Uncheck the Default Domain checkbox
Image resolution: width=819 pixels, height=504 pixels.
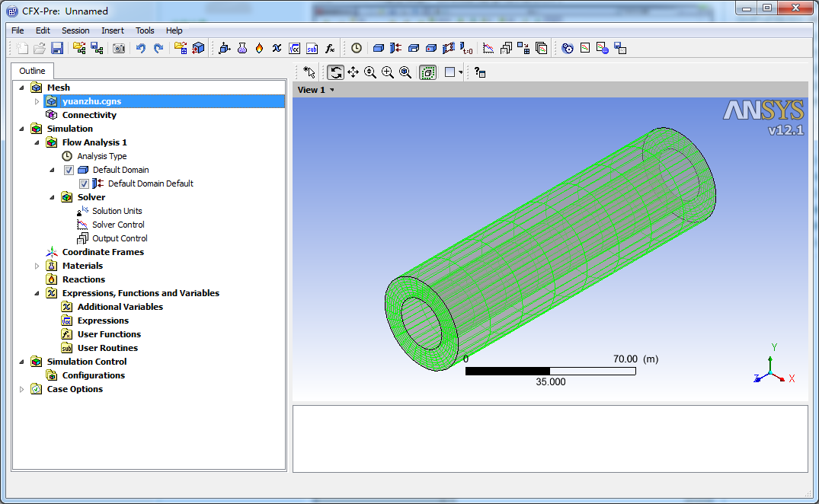point(69,170)
